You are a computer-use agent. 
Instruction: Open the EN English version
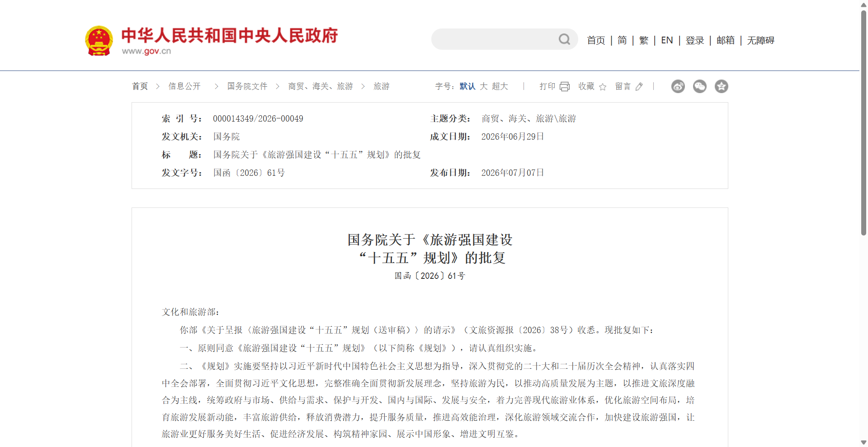pos(667,40)
